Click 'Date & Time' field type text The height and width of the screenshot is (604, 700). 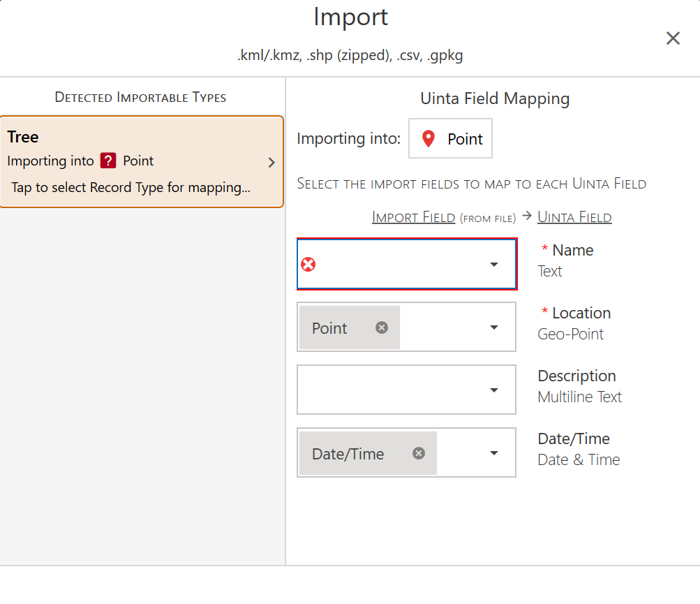click(579, 459)
